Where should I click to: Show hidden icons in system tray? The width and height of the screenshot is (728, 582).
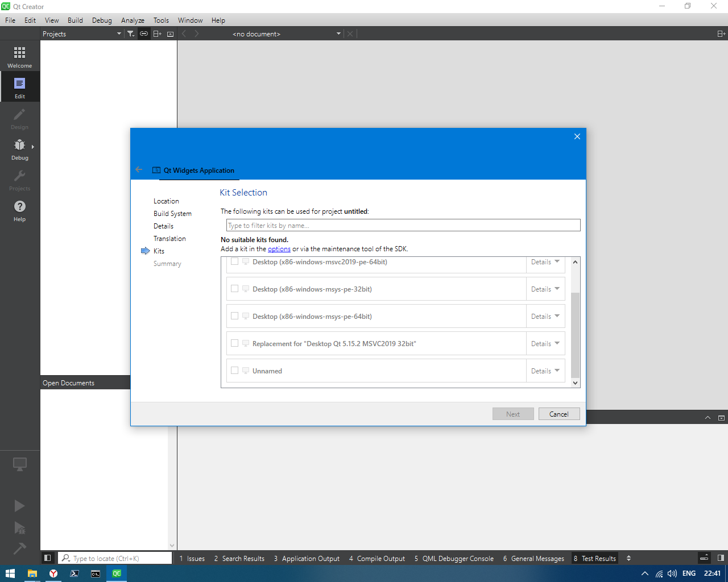tap(644, 573)
